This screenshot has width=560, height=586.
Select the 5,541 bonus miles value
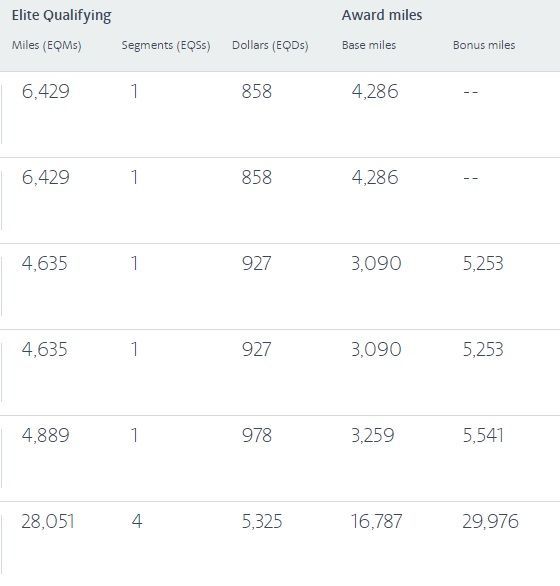pos(483,435)
